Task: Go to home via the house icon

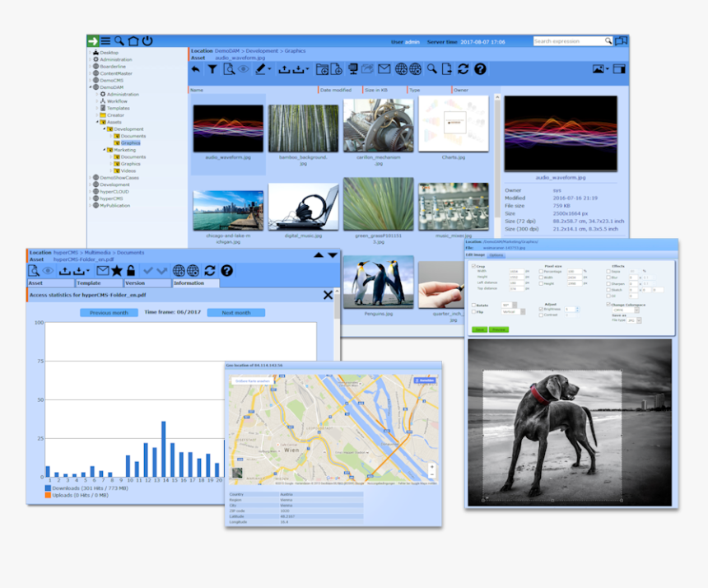Action: coord(133,41)
